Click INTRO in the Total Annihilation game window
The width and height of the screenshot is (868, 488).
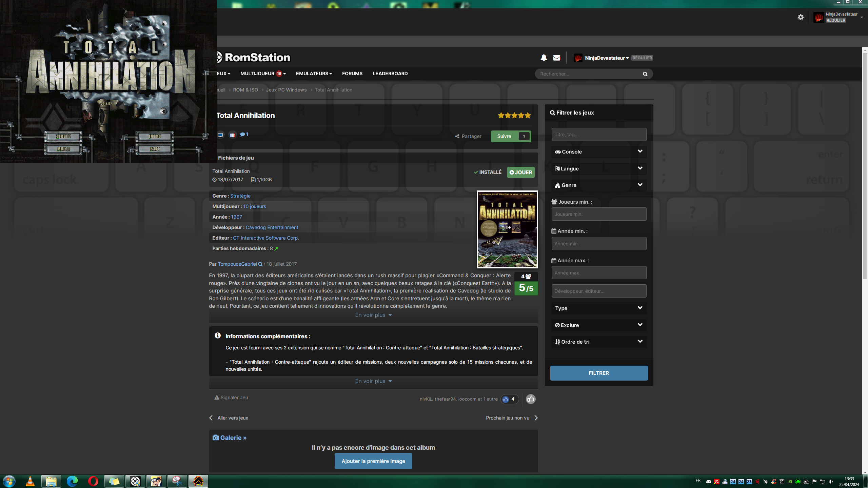click(x=155, y=136)
